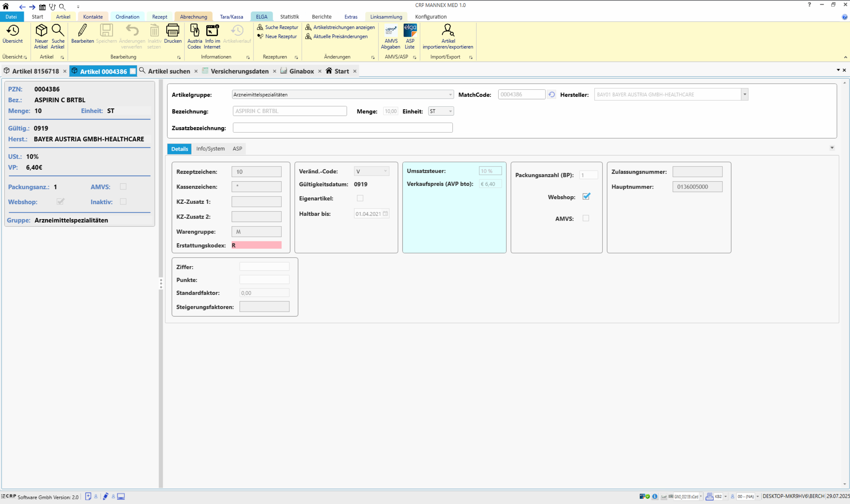
Task: Expand the Bearbeitung group launcher
Action: click(179, 57)
